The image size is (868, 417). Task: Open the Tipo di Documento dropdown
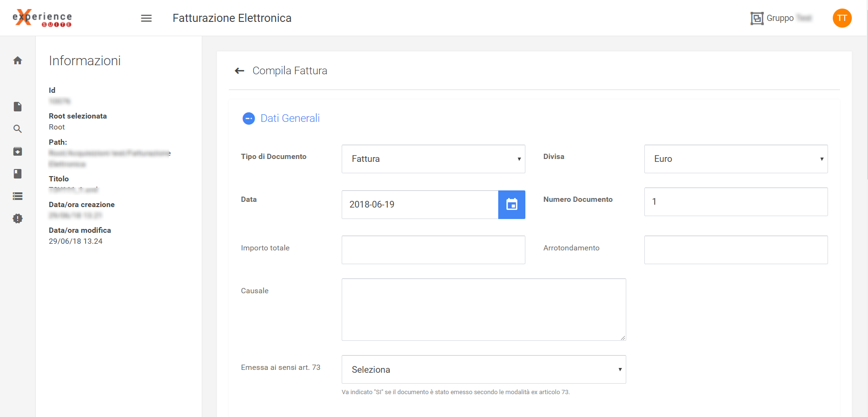(x=433, y=159)
